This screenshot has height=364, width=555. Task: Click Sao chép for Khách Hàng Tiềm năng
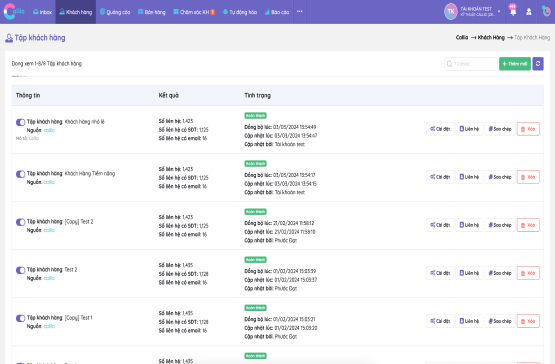(x=500, y=177)
